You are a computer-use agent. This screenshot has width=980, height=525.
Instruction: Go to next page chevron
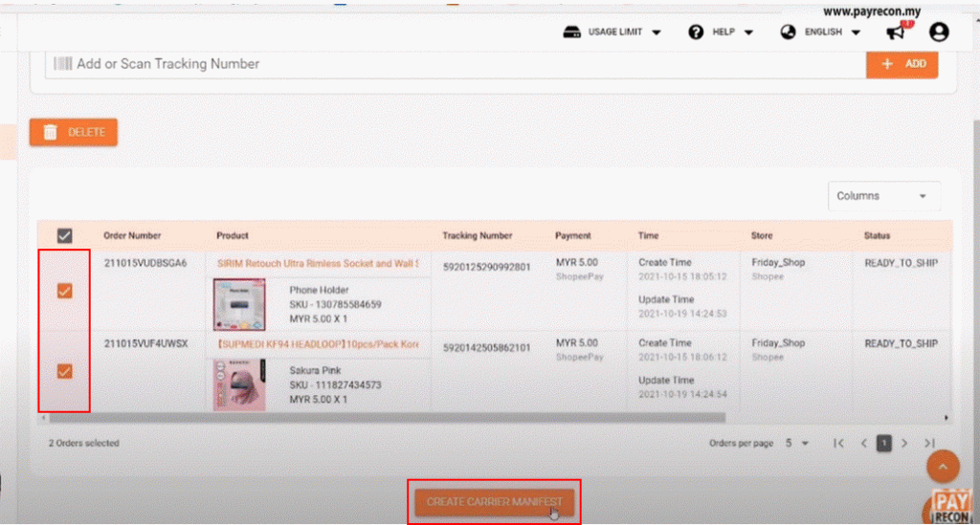(904, 443)
